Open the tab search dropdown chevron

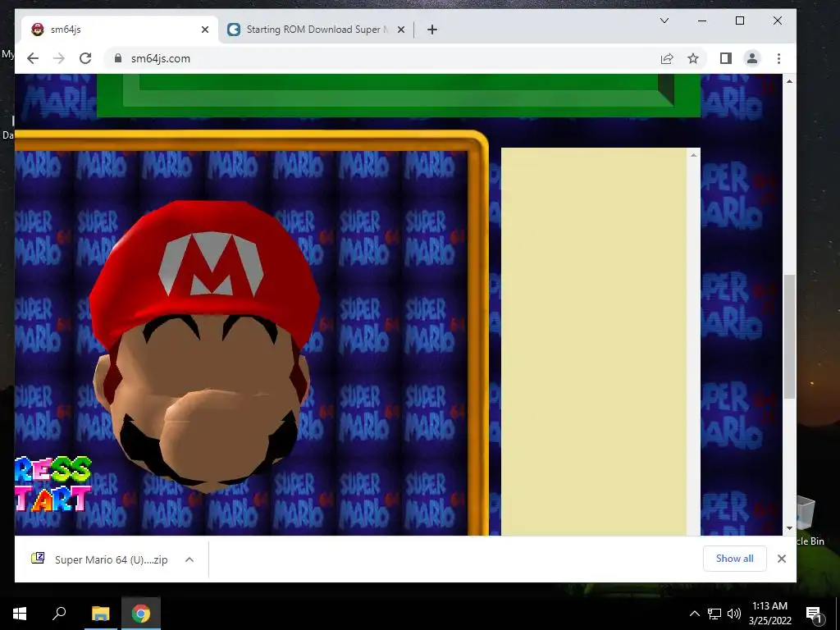pos(664,21)
